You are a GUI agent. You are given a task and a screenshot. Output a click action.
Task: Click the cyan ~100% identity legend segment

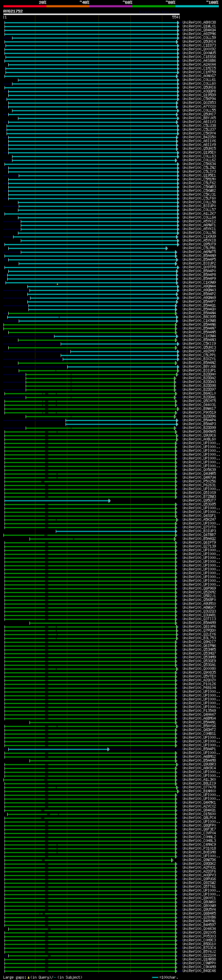click(197, 6)
